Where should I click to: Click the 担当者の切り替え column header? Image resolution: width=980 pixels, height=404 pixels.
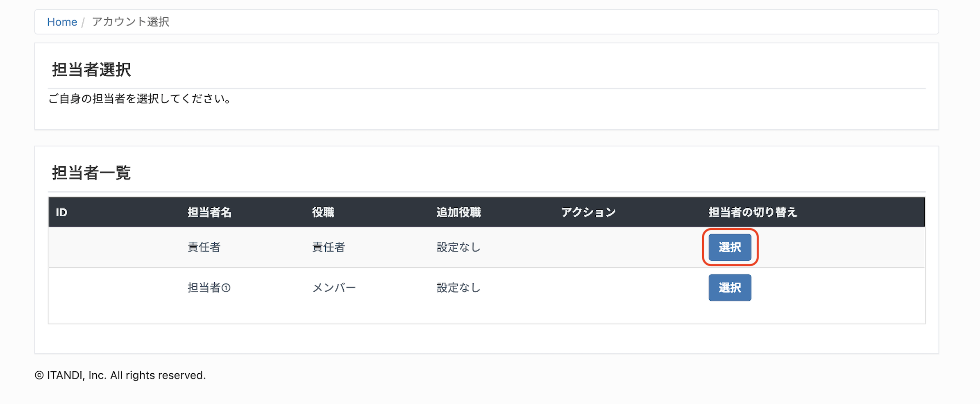pos(753,212)
